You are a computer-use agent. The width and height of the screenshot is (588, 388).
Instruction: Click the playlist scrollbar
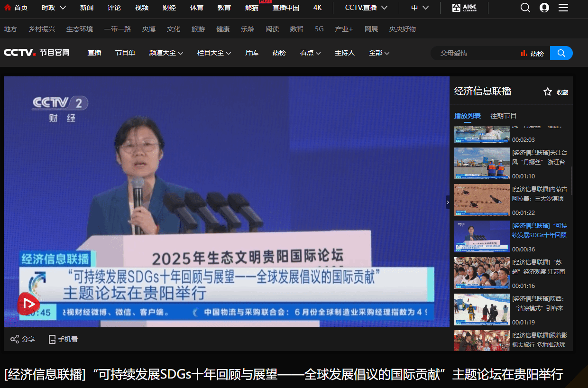pyautogui.click(x=571, y=180)
